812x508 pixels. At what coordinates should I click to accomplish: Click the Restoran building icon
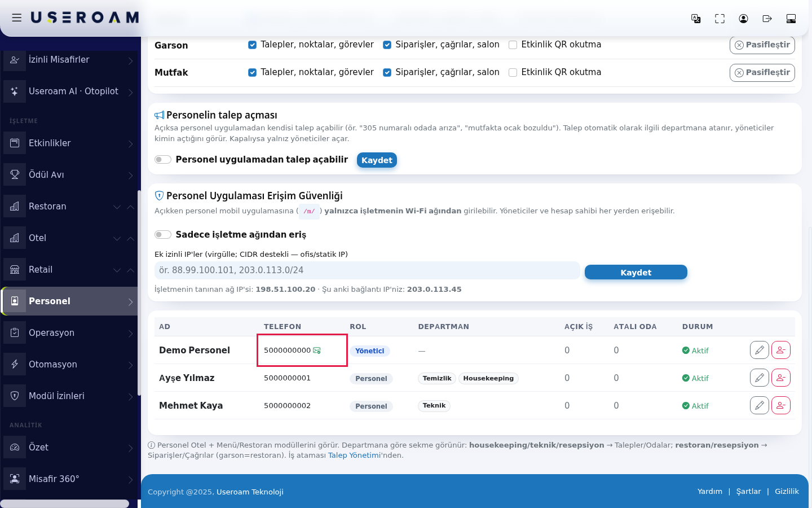point(15,207)
